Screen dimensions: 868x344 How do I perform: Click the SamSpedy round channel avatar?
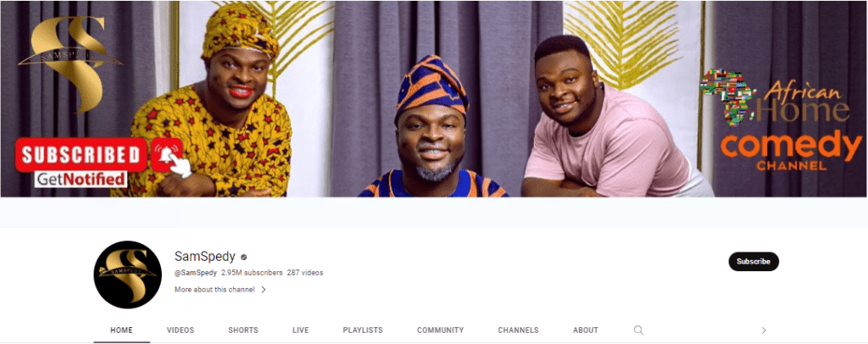(127, 275)
